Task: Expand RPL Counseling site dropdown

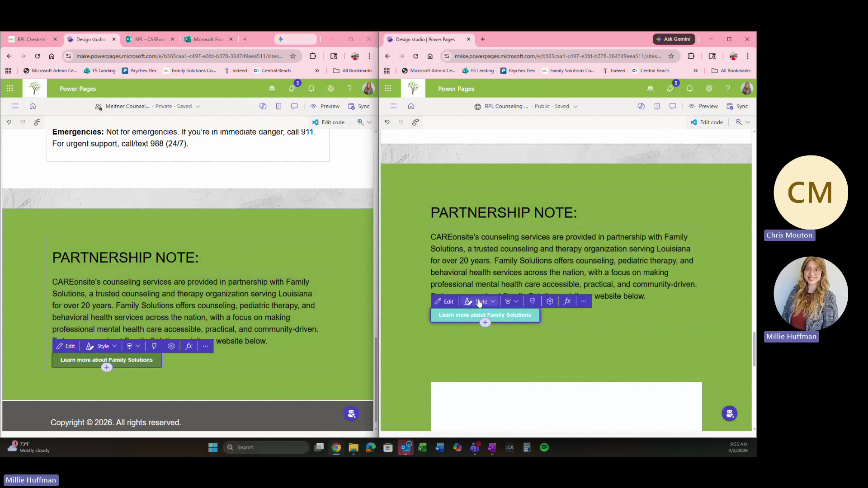Action: coord(575,107)
